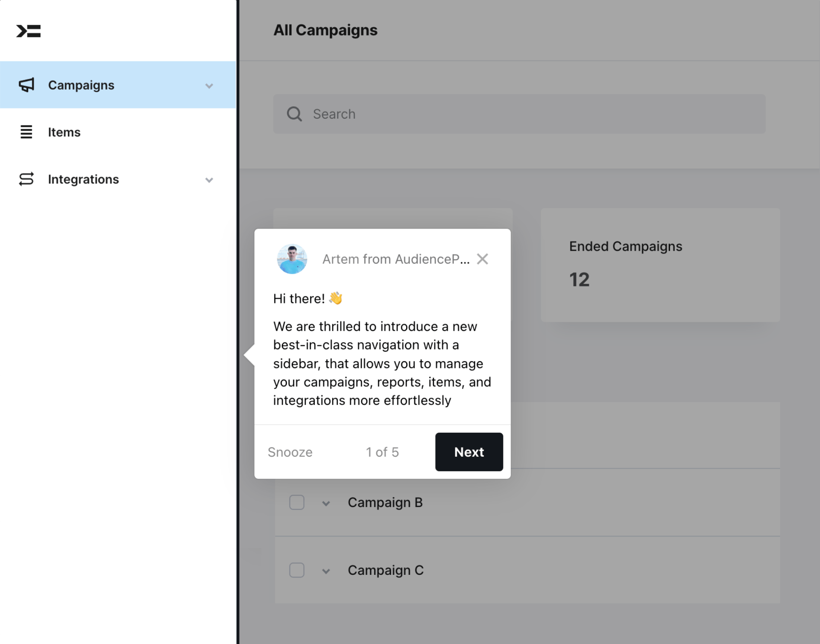Click the search magnifier icon
Screen dimensions: 820x644
(294, 114)
